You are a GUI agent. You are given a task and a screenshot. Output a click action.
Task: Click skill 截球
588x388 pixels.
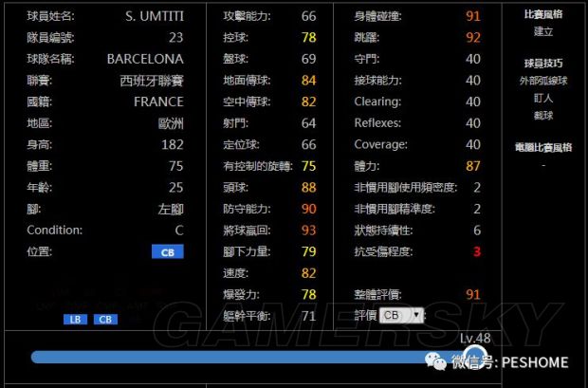(543, 115)
